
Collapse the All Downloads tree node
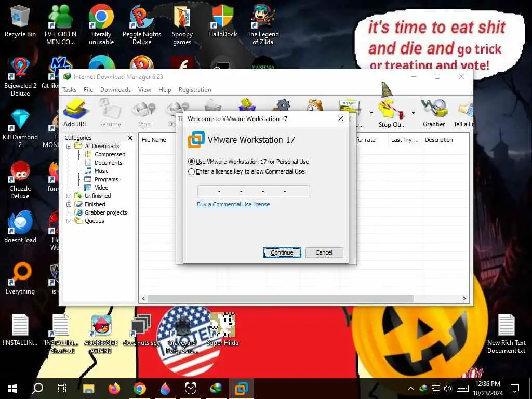pyautogui.click(x=69, y=146)
